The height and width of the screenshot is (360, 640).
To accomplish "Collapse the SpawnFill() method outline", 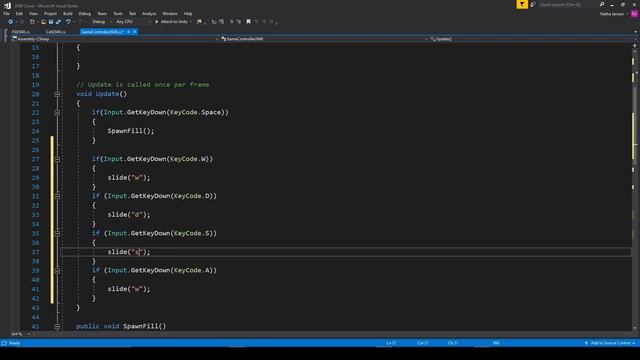I will 57,327.
